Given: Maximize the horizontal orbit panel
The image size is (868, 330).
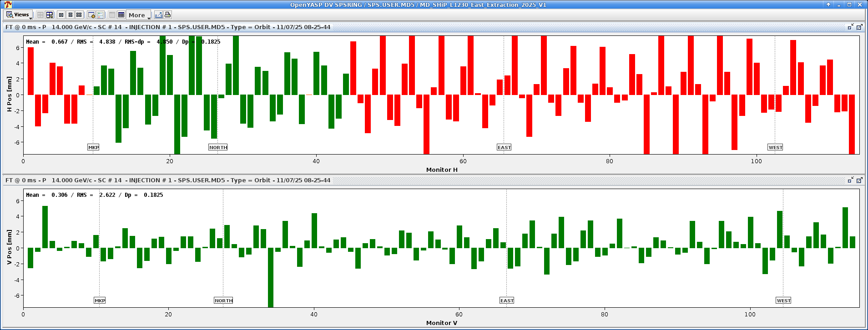Looking at the screenshot, I should [859, 27].
